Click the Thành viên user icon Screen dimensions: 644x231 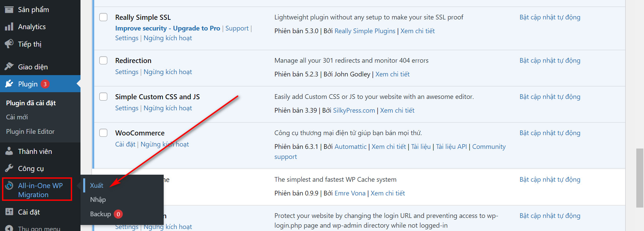[9, 151]
